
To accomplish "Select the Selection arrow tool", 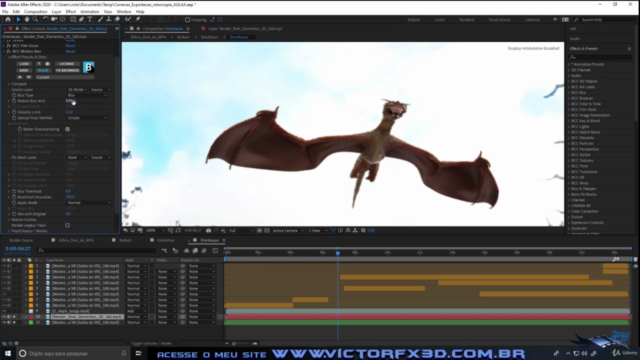I will [18, 20].
